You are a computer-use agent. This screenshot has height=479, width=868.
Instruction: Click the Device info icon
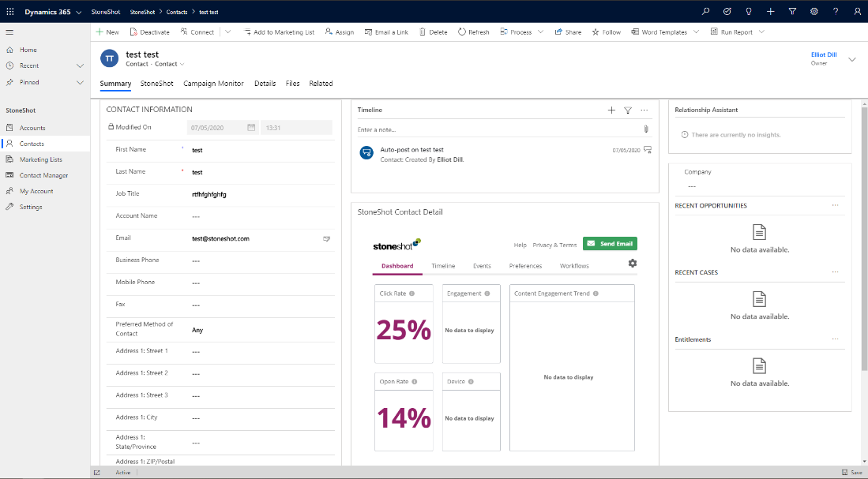[x=471, y=382]
